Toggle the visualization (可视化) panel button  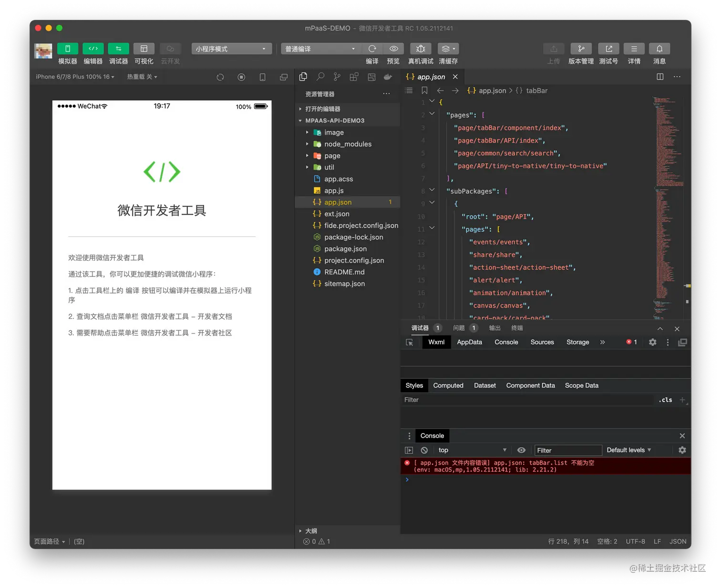(x=144, y=49)
